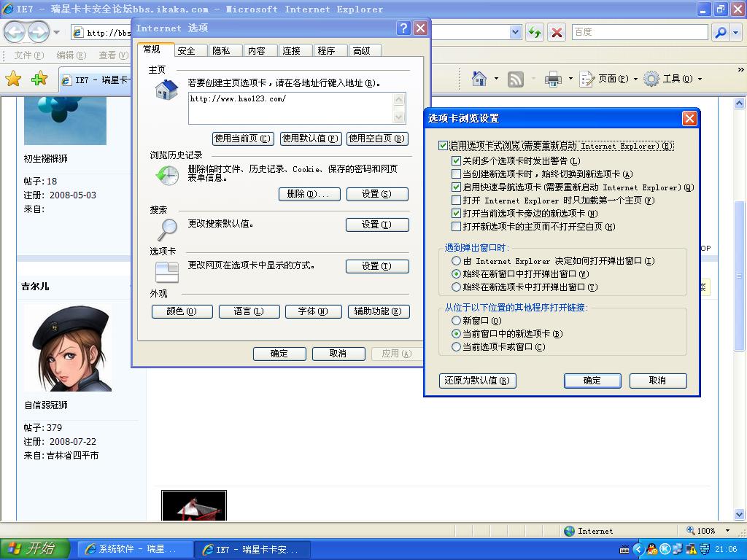Toggle 启用选项卡式浏览 checkbox
The image size is (747, 560).
pyautogui.click(x=443, y=146)
